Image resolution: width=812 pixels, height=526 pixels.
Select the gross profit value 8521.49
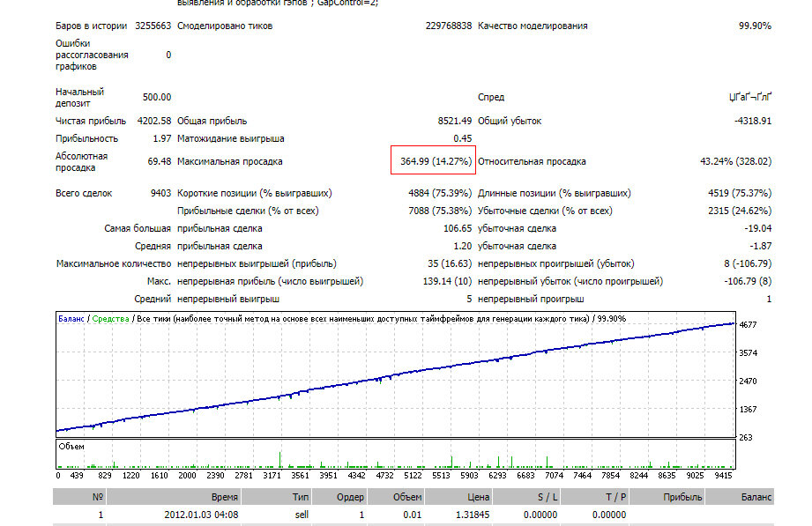point(455,121)
